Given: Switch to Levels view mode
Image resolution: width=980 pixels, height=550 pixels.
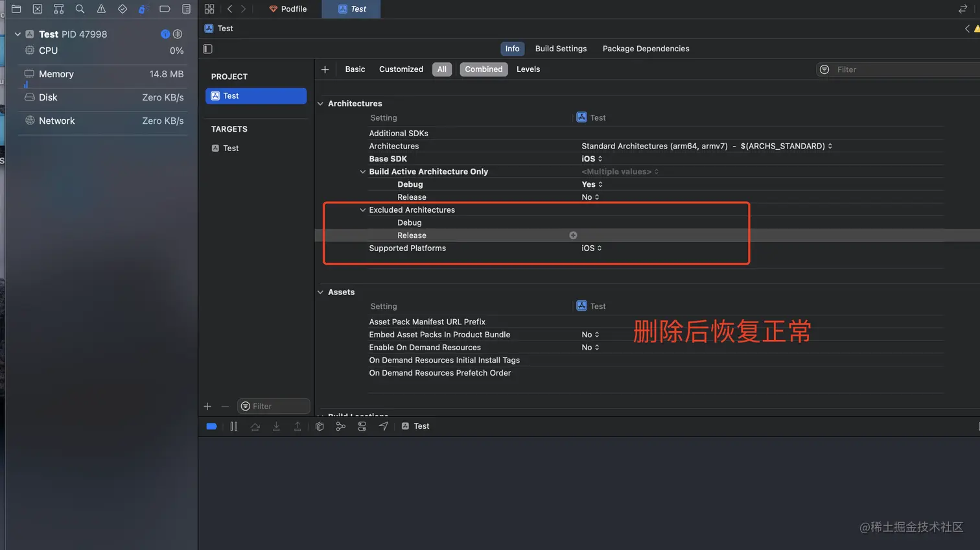Looking at the screenshot, I should point(528,69).
